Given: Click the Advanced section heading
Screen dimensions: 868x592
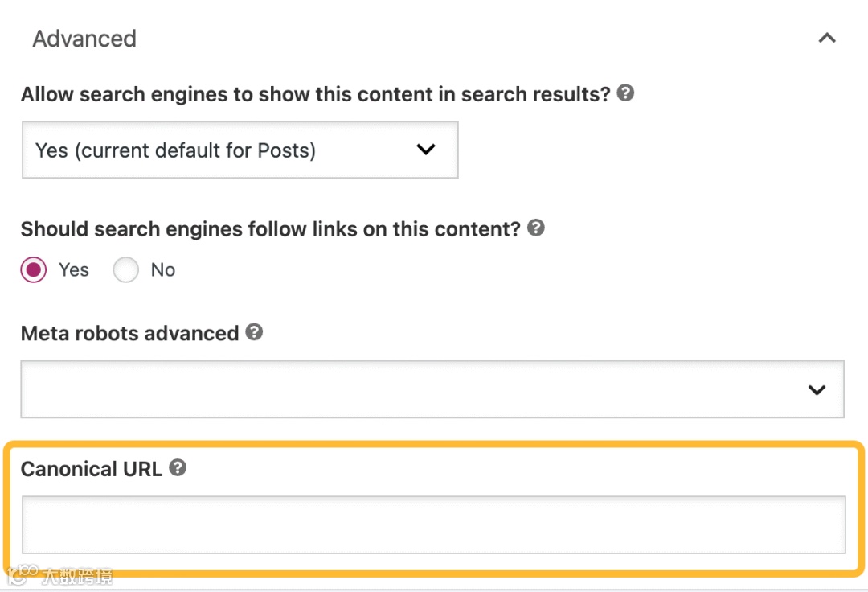Looking at the screenshot, I should pyautogui.click(x=84, y=39).
